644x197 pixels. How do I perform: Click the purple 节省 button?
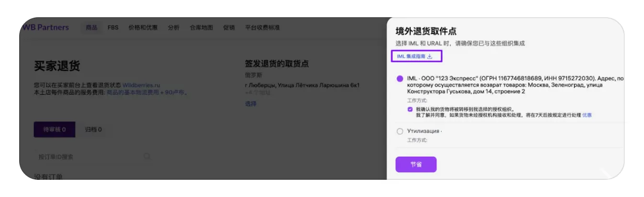tap(416, 164)
